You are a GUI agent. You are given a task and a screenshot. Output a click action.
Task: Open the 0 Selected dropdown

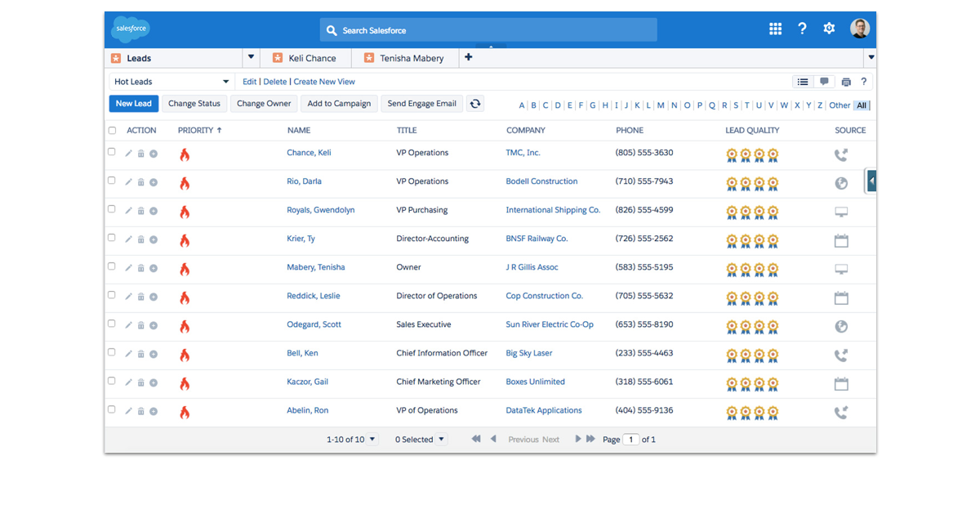point(441,439)
